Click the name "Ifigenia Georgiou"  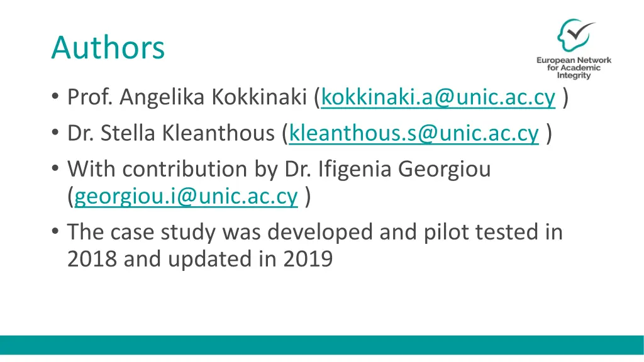(404, 169)
